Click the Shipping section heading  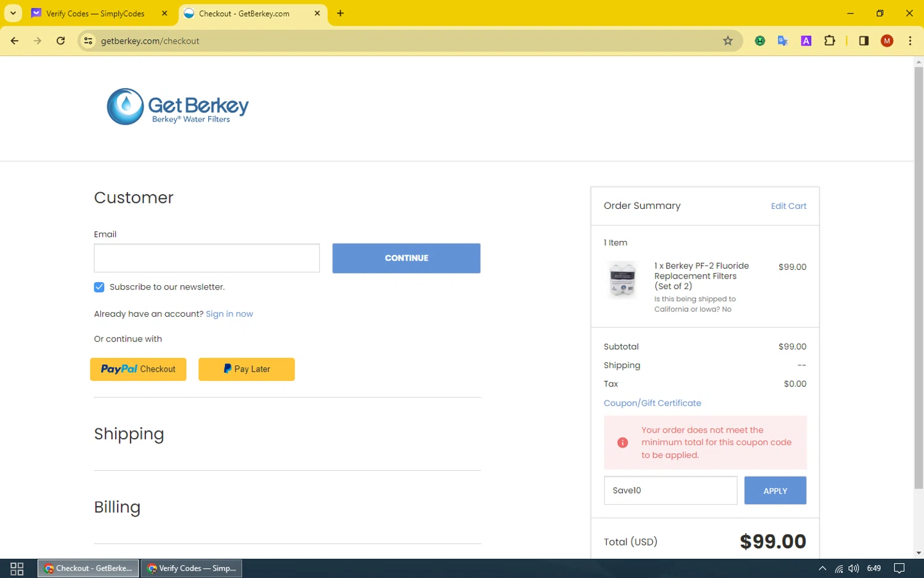coord(129,434)
